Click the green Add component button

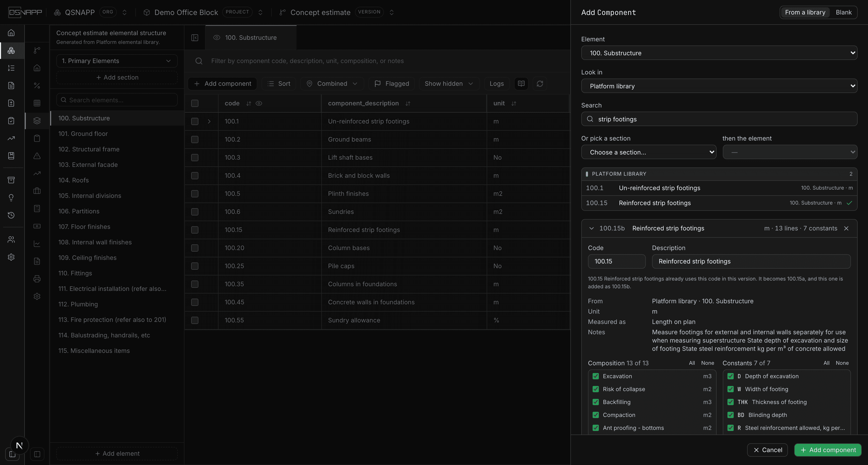[827, 450]
